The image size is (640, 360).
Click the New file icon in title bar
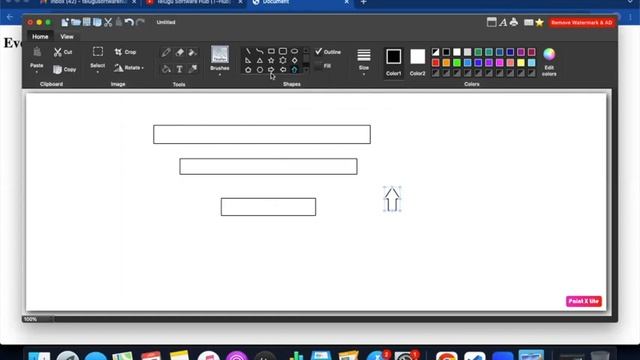point(65,22)
